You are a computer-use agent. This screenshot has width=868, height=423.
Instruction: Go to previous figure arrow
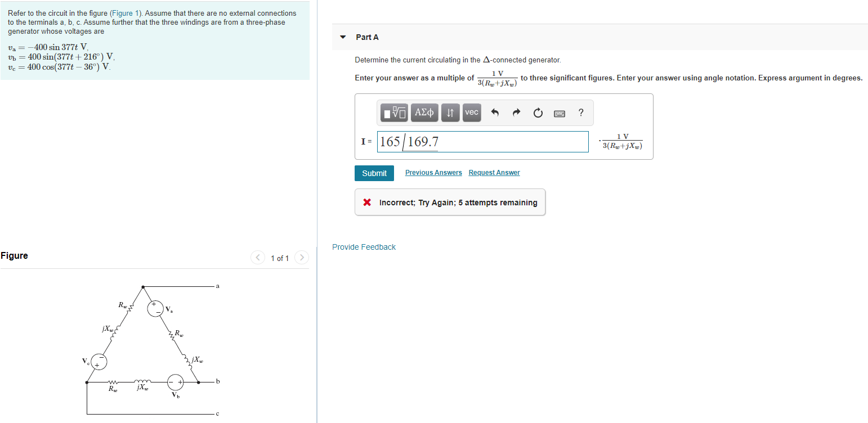pyautogui.click(x=257, y=258)
